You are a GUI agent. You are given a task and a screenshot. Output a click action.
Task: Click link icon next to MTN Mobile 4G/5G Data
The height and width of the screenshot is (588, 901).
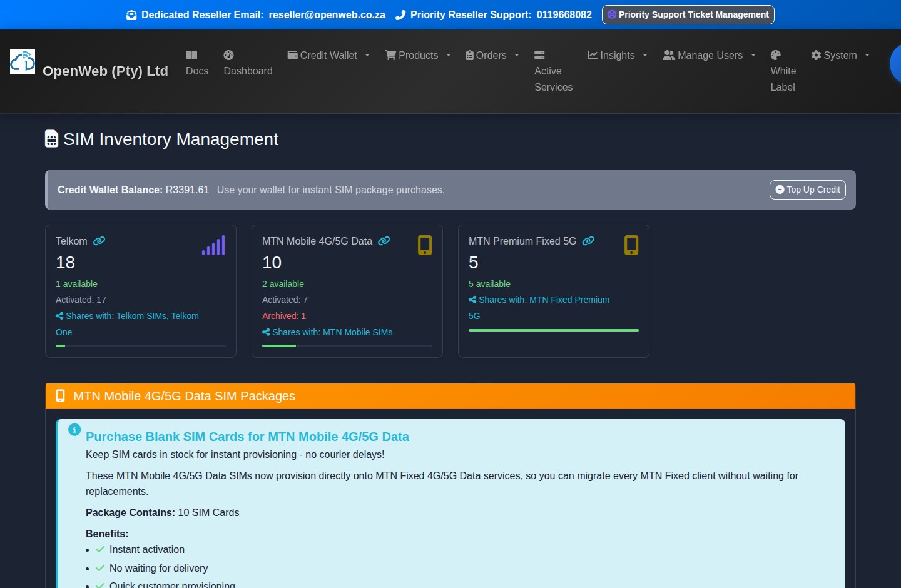click(x=384, y=241)
